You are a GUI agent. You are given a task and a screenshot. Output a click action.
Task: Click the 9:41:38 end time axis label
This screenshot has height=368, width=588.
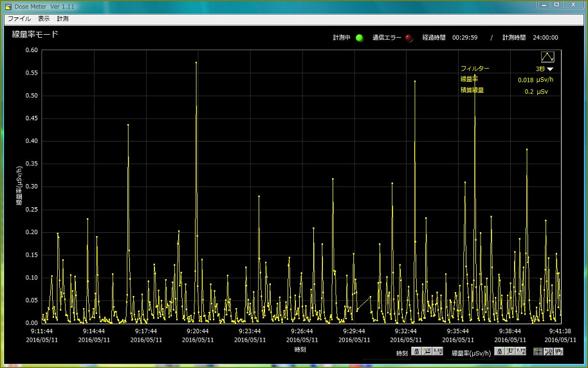[x=560, y=331]
